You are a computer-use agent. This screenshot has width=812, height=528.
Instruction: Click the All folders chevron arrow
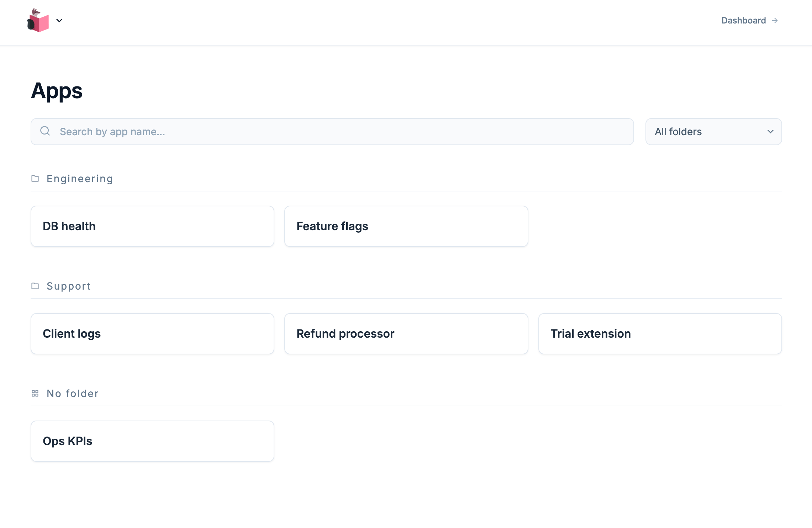point(770,132)
